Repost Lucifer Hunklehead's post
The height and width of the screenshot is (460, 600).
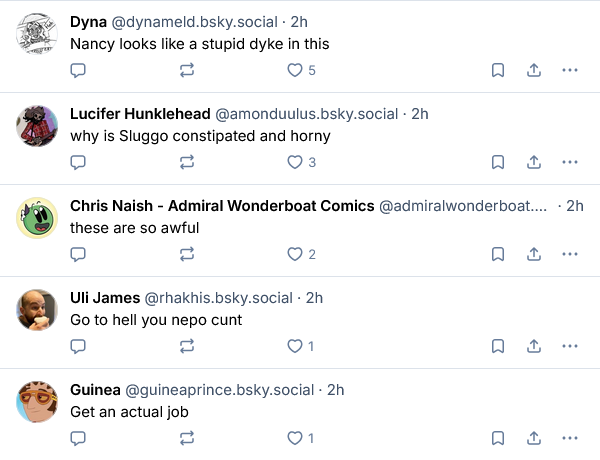click(x=186, y=162)
